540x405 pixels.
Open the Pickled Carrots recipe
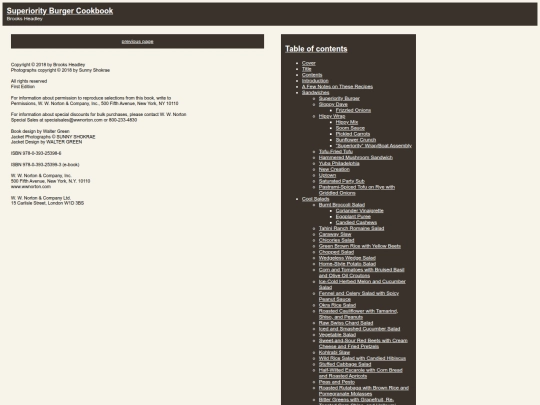click(353, 134)
